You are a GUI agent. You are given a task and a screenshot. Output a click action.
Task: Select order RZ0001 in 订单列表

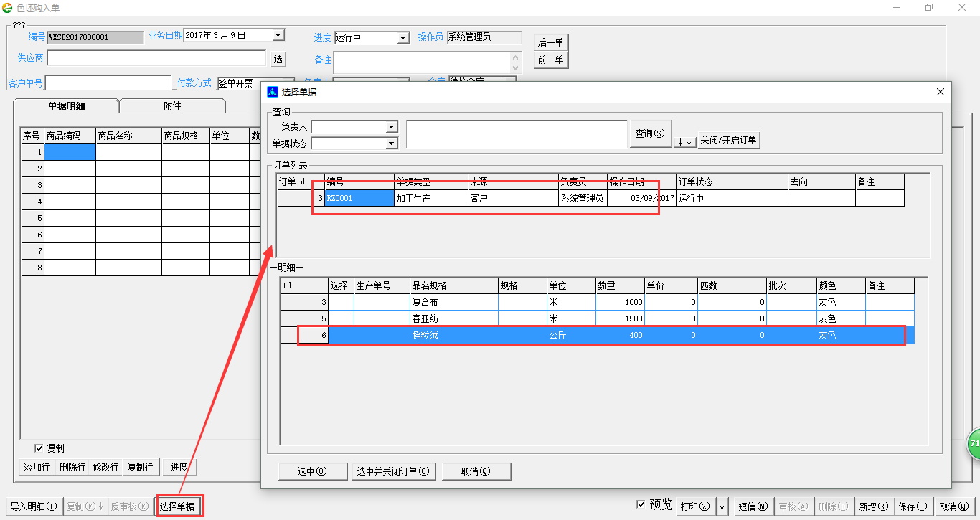[359, 198]
